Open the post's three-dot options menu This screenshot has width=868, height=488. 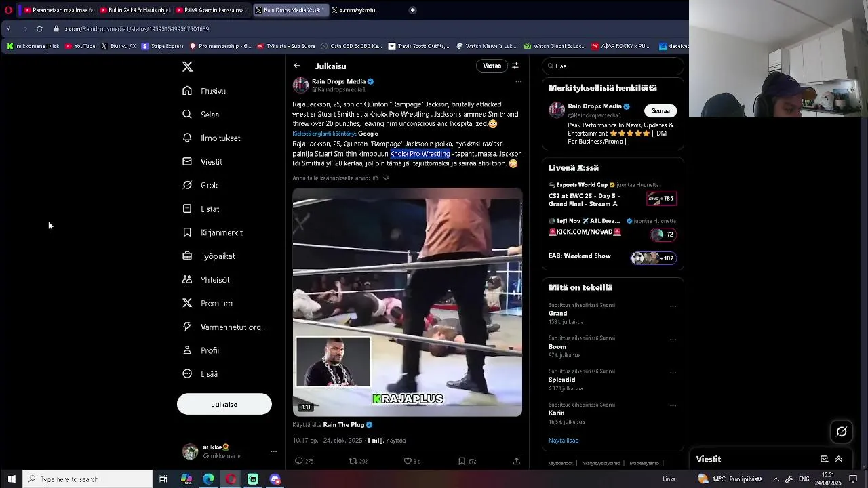[x=518, y=81]
